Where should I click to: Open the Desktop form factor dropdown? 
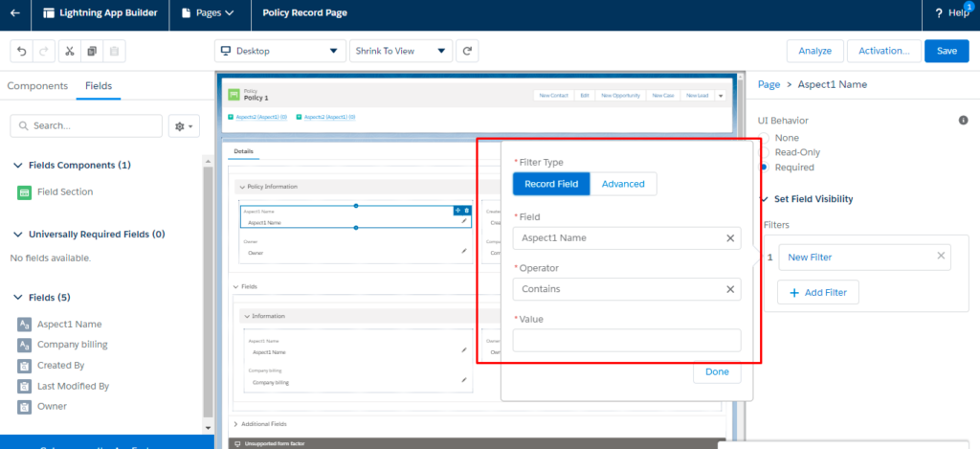pos(280,52)
